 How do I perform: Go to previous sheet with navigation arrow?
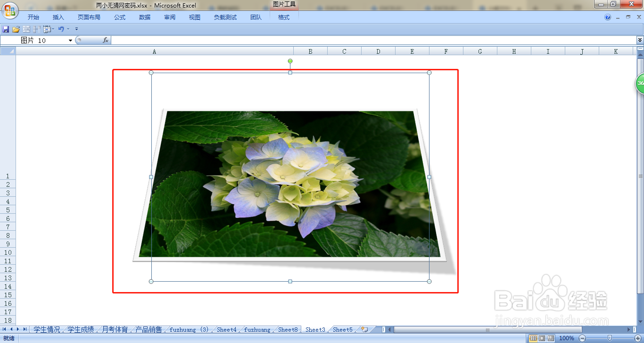pyautogui.click(x=11, y=329)
